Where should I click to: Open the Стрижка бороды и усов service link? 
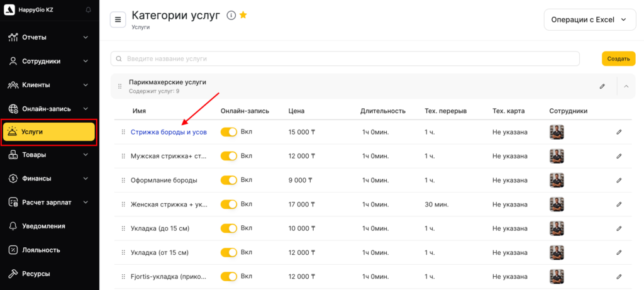(169, 132)
